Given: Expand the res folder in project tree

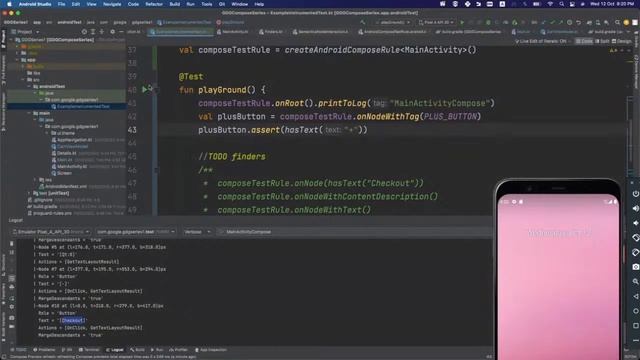Looking at the screenshot, I should 35,180.
